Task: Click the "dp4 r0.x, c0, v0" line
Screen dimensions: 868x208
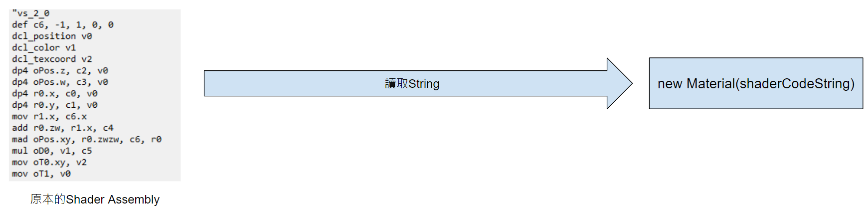Action: 55,94
